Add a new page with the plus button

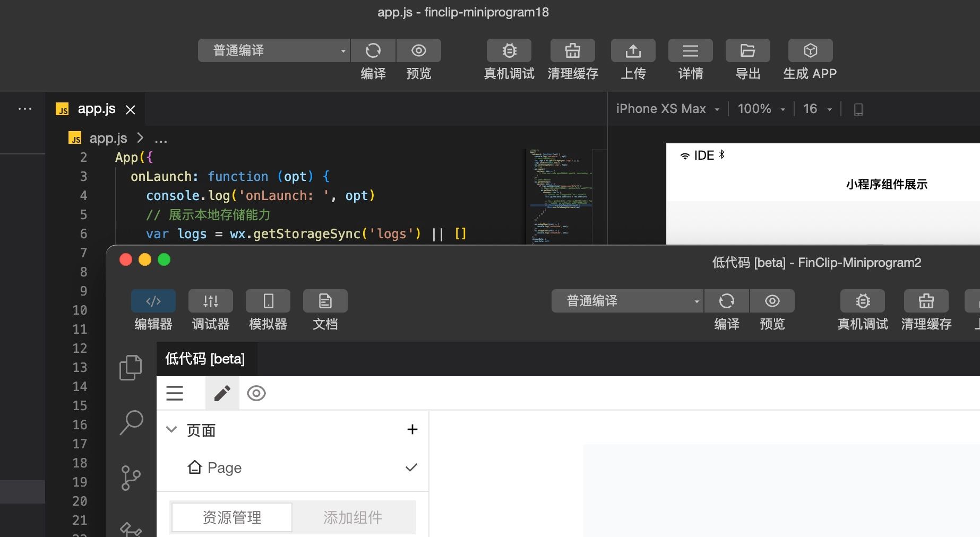point(412,429)
